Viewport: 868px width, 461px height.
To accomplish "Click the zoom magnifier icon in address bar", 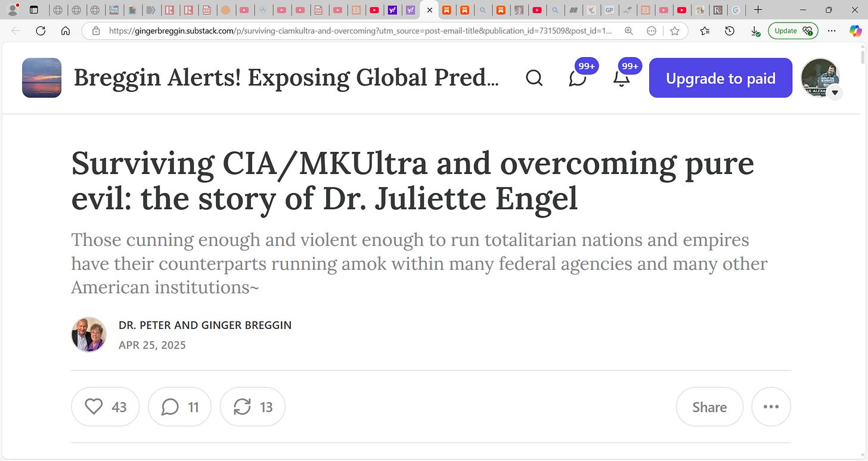I will (x=629, y=31).
